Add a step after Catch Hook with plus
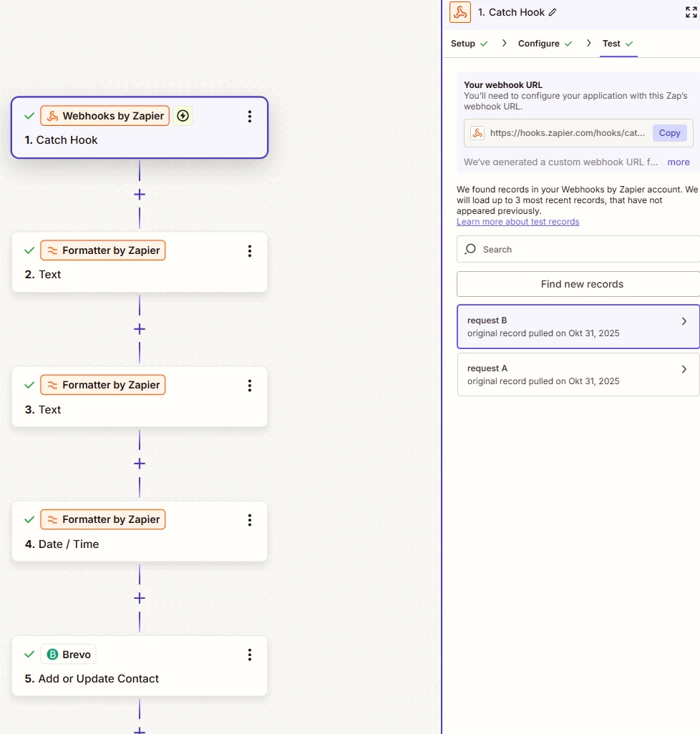 (x=140, y=195)
